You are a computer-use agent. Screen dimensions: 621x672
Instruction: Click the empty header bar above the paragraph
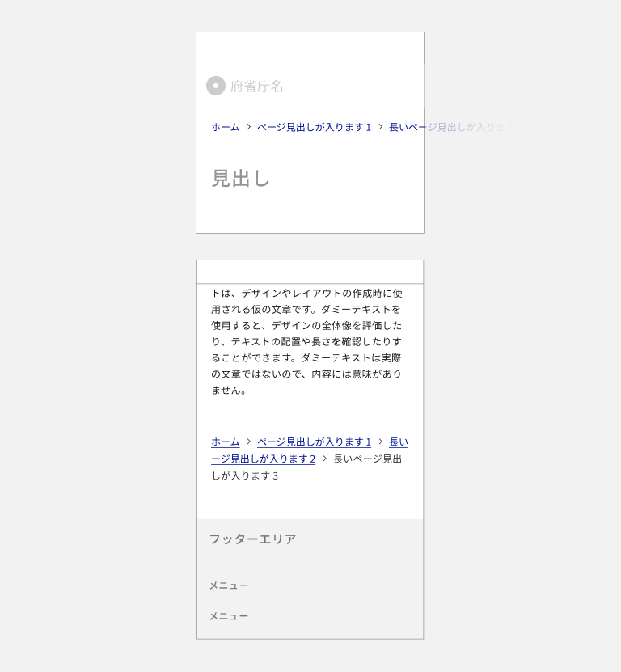click(x=310, y=272)
